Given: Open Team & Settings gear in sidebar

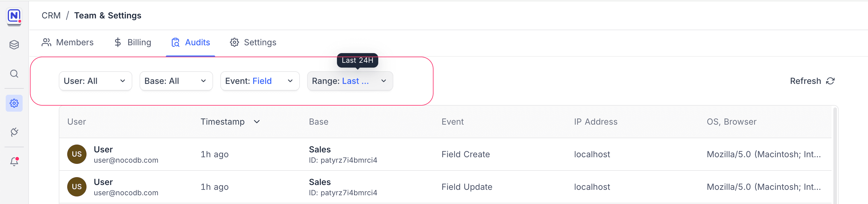Looking at the screenshot, I should pos(14,103).
